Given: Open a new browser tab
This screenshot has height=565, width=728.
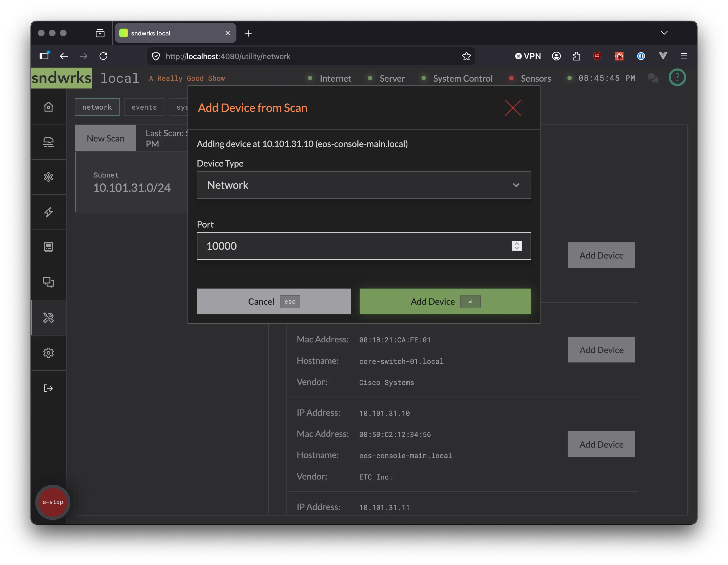Looking at the screenshot, I should tap(248, 33).
